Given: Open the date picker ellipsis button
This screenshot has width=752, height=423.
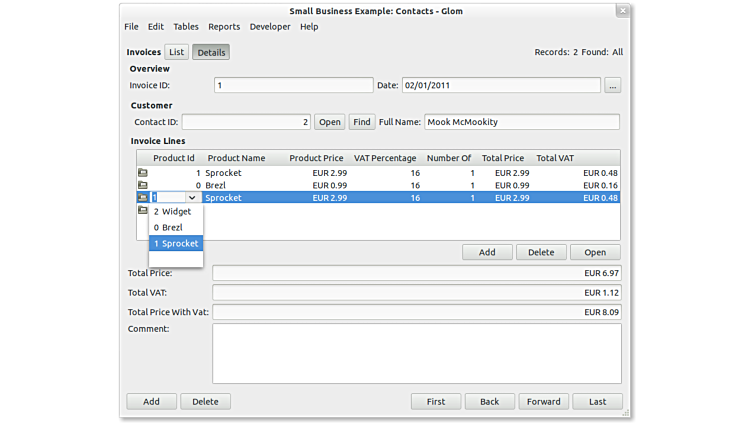Looking at the screenshot, I should [x=612, y=86].
